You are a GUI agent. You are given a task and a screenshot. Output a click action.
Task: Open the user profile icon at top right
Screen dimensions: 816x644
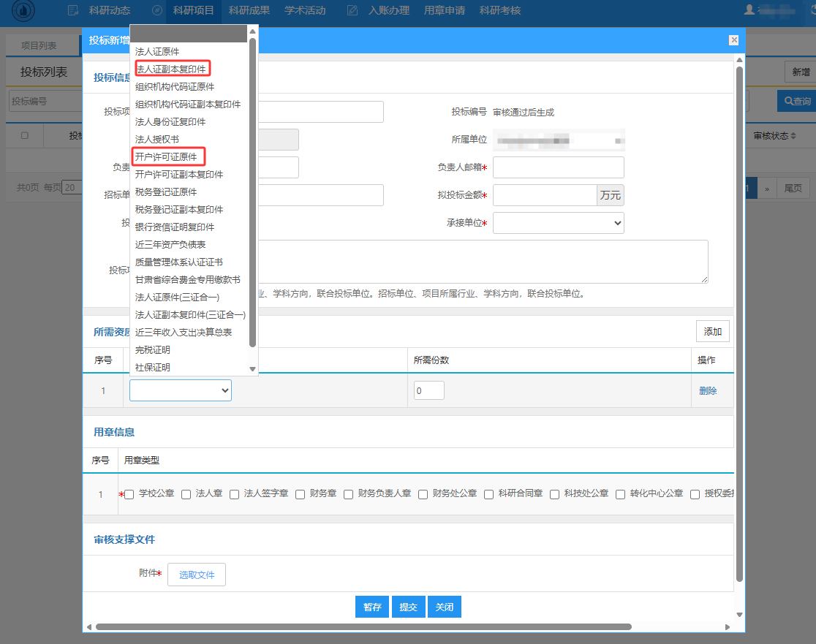[749, 10]
